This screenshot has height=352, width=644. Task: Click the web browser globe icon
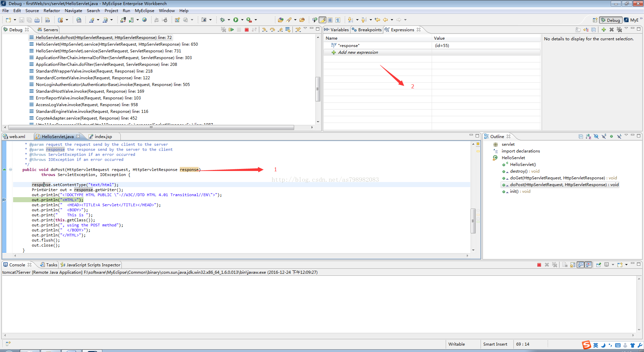pyautogui.click(x=144, y=20)
